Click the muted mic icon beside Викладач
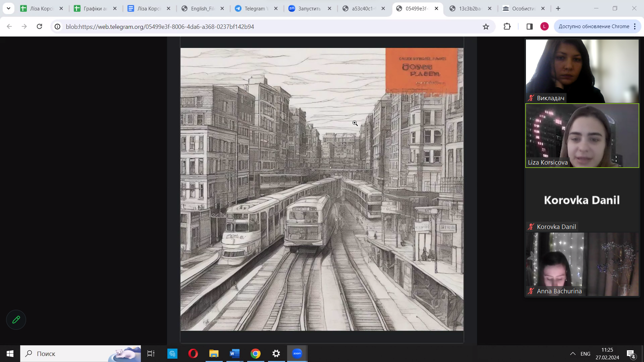Screen dimensions: 644x362 [x=531, y=98]
